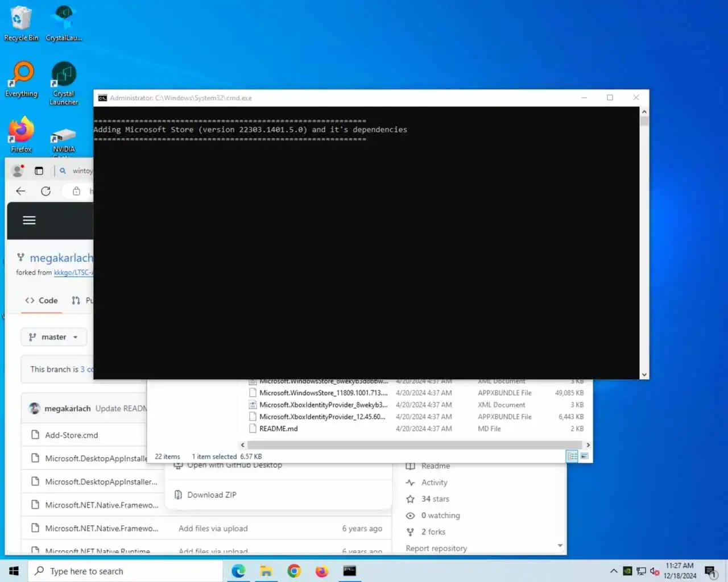Open taskbar clock and date

pyautogui.click(x=680, y=571)
